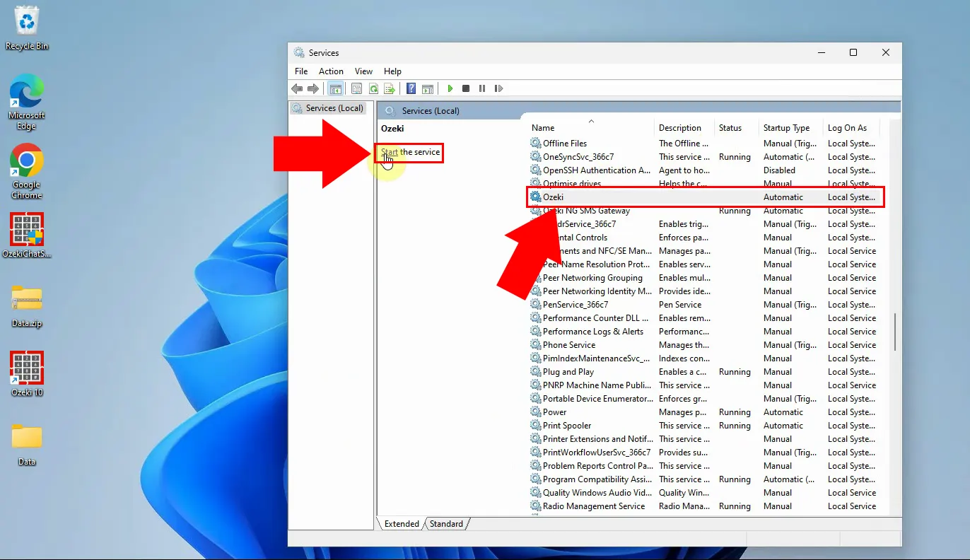Select the Quality Windows Audio Vid... service
Screen dimensions: 970x560
pyautogui.click(x=597, y=493)
